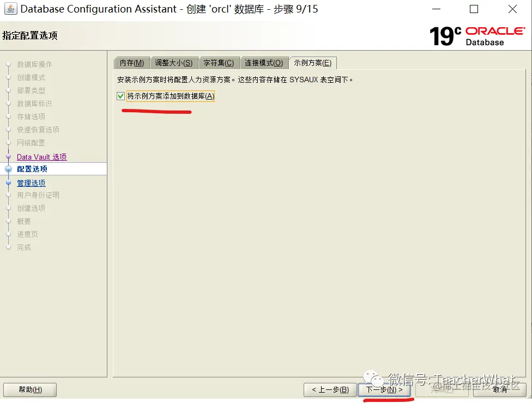Open 帮助(H) help button

click(30, 390)
